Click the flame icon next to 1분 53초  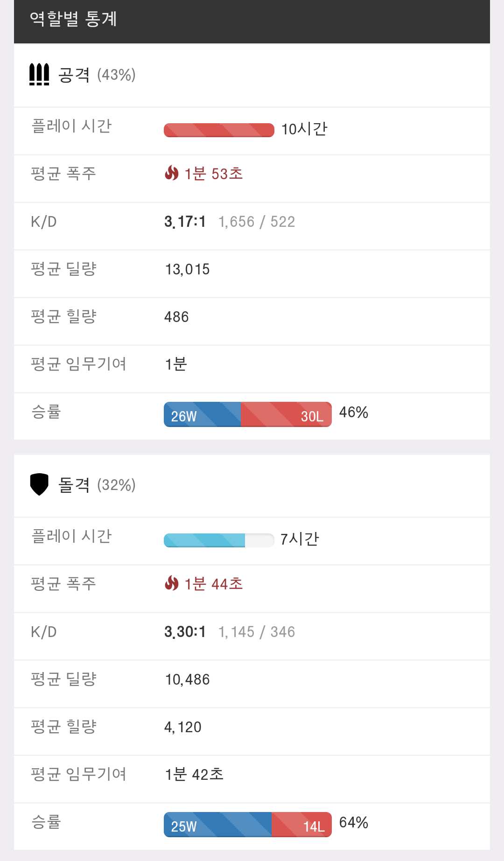coord(172,173)
